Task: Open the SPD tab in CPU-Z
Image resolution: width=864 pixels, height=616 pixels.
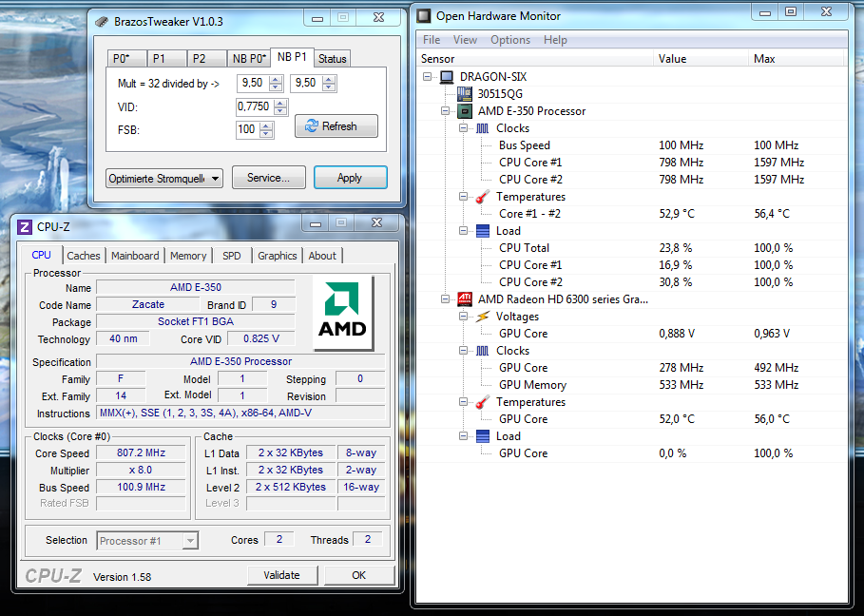Action: (231, 256)
